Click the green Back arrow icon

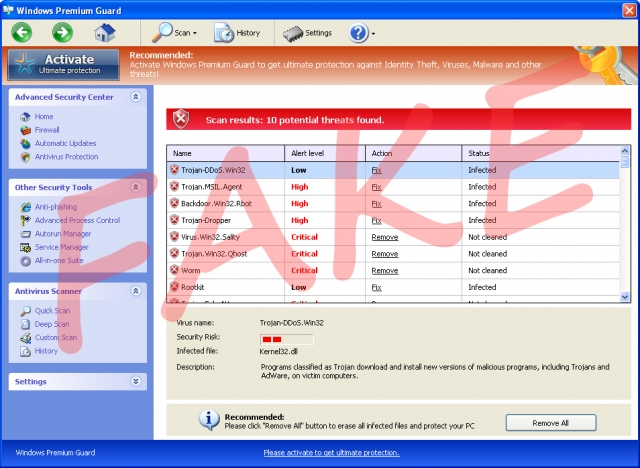22,32
